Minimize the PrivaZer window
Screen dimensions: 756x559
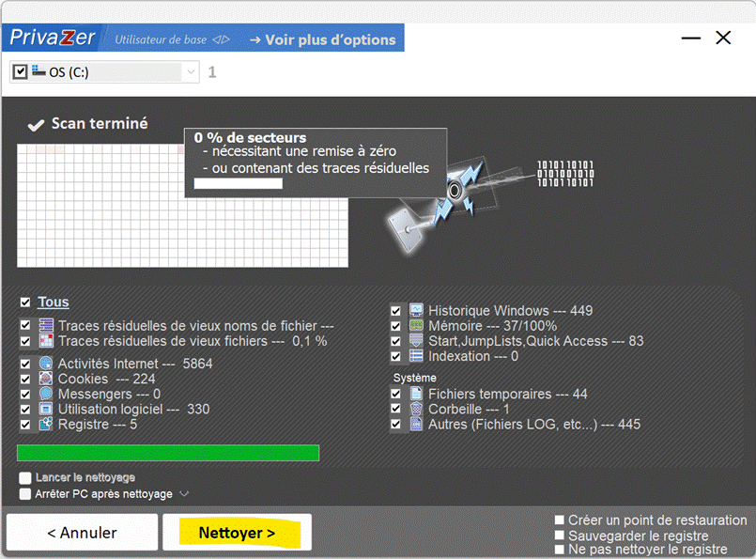click(x=690, y=39)
